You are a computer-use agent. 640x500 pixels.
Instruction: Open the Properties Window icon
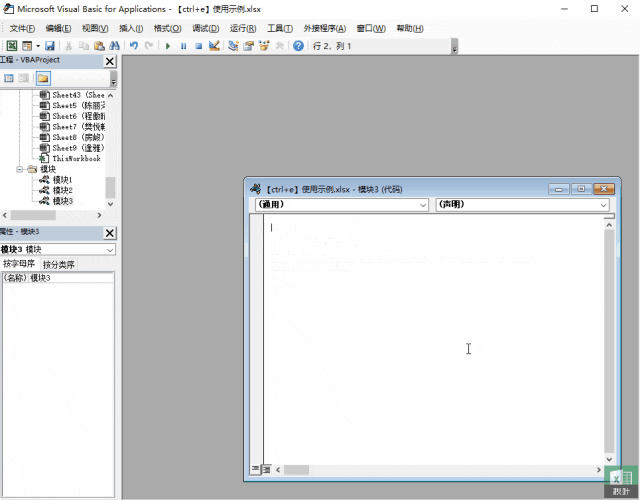[x=249, y=46]
